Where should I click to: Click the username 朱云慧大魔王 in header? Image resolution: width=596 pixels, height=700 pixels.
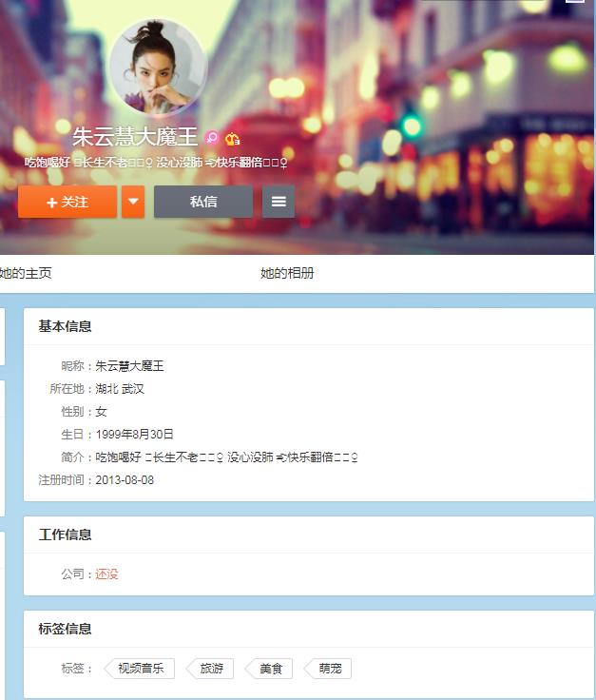click(135, 137)
